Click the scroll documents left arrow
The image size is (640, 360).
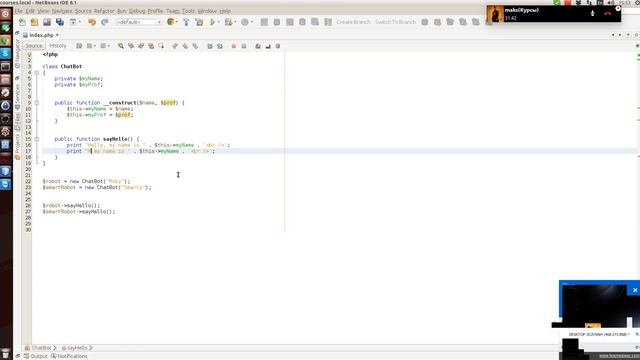pyautogui.click(x=613, y=35)
